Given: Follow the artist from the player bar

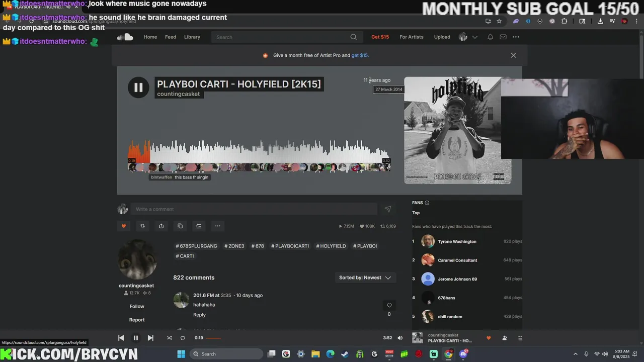Looking at the screenshot, I should pos(505,338).
